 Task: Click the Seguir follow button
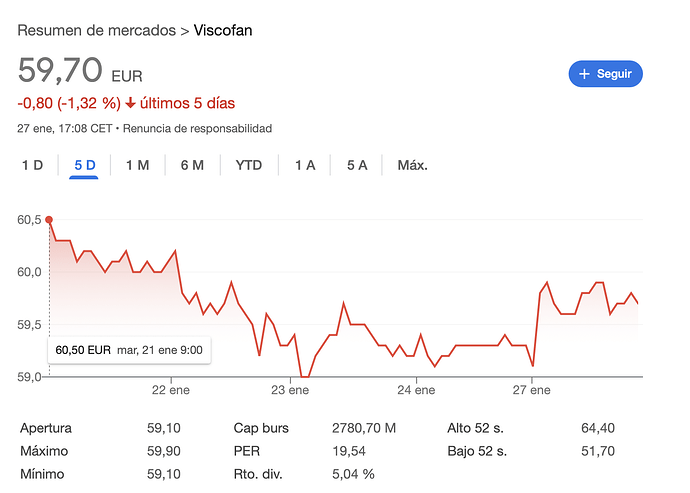605,73
